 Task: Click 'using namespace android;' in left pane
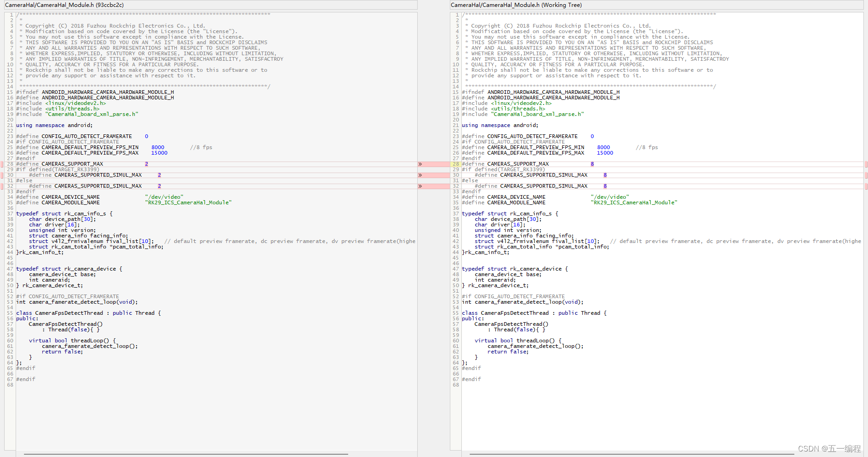click(54, 126)
